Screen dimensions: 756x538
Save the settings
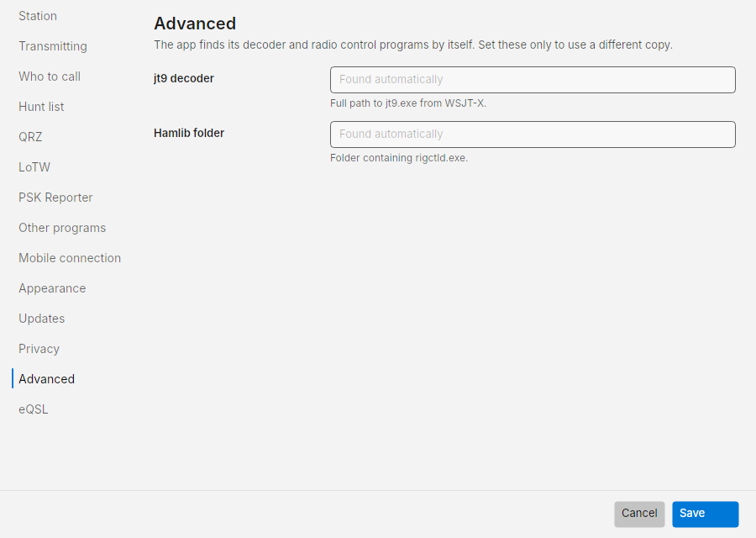[706, 514]
